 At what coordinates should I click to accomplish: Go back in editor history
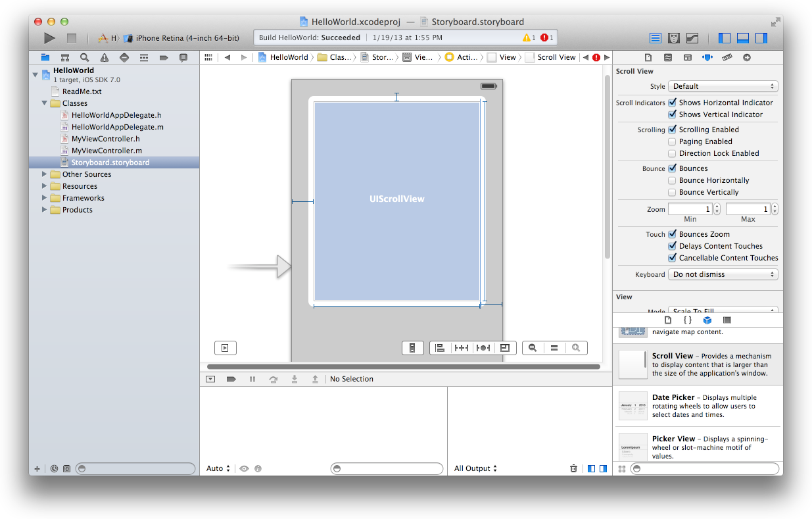pyautogui.click(x=227, y=57)
